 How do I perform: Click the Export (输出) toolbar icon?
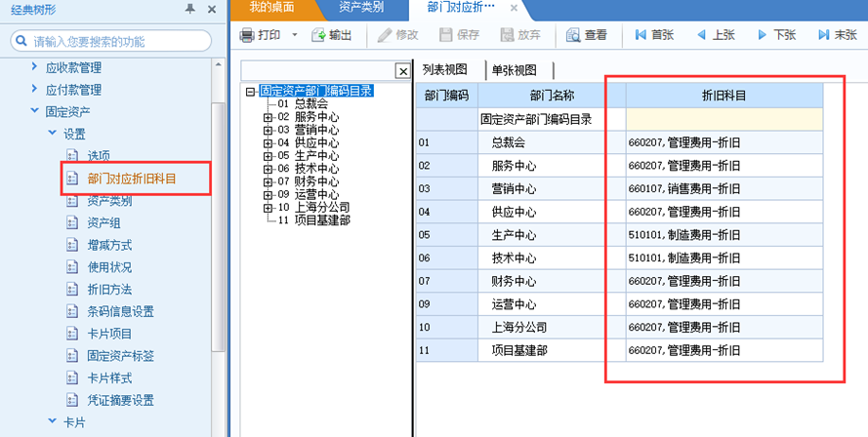(x=318, y=35)
